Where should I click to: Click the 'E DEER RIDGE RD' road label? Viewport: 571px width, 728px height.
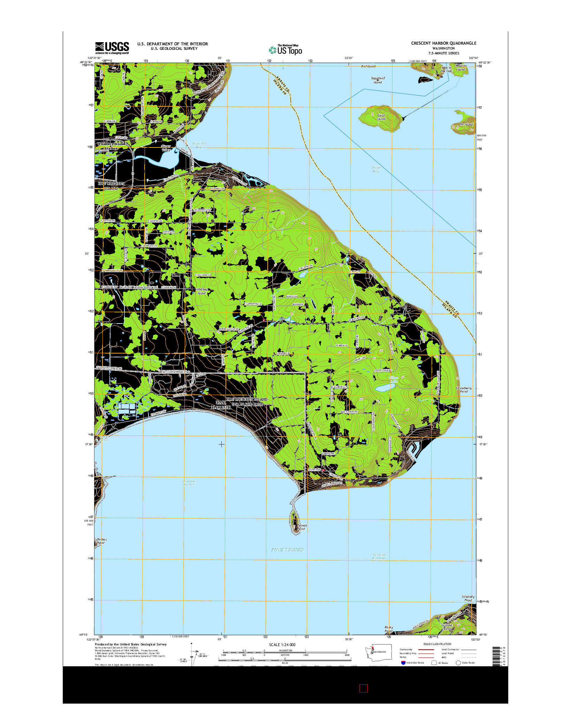point(383,370)
